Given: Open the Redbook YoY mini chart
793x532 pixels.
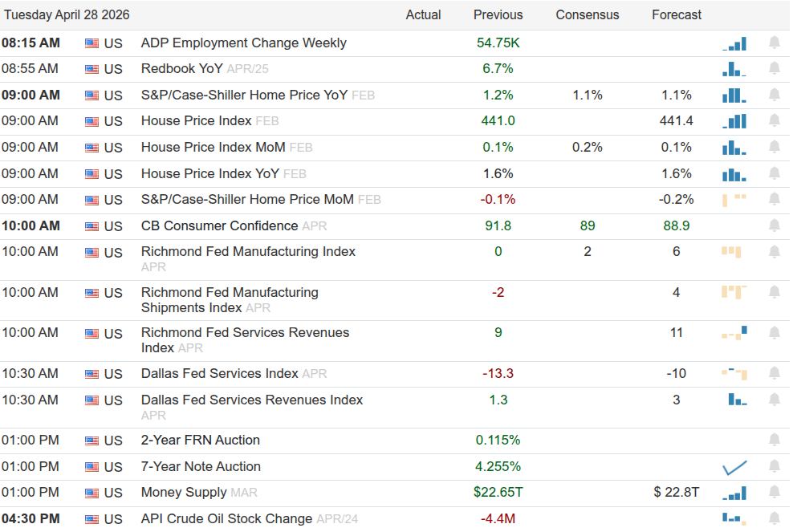Looking at the screenshot, I should click(734, 70).
